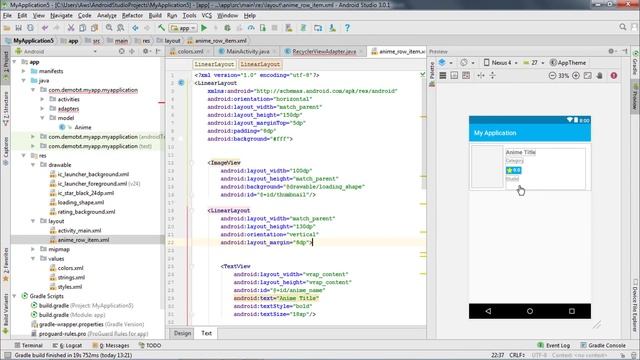640x360 pixels.
Task: Run app with the green play button
Action: [204, 28]
